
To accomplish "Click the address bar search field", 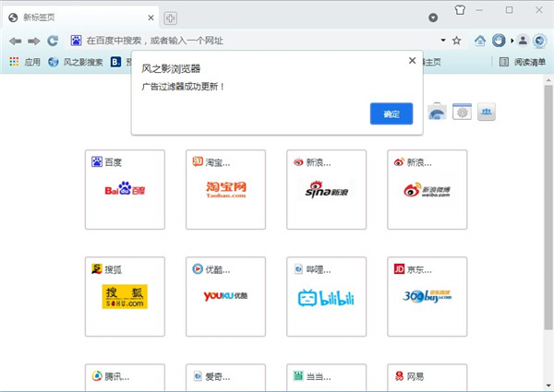I will coord(259,41).
